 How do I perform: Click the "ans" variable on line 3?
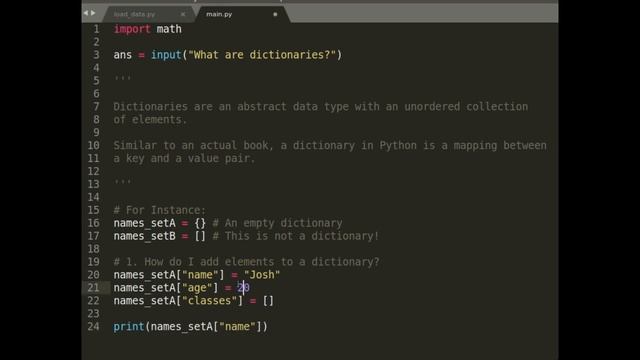tap(122, 55)
